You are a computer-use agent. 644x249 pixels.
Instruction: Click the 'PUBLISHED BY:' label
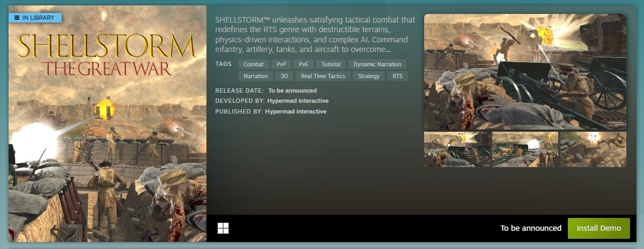239,111
